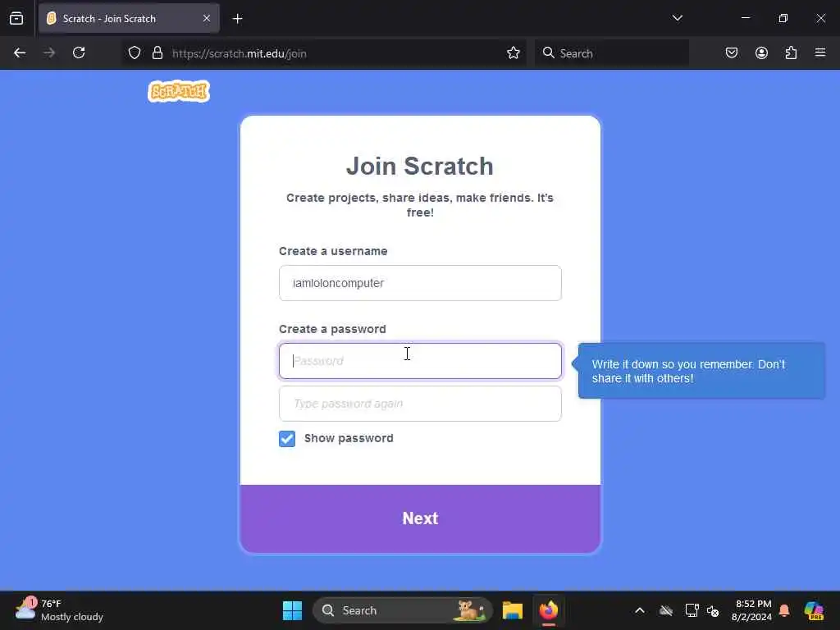This screenshot has height=630, width=840.
Task: Open File Explorer from taskbar
Action: 512,610
